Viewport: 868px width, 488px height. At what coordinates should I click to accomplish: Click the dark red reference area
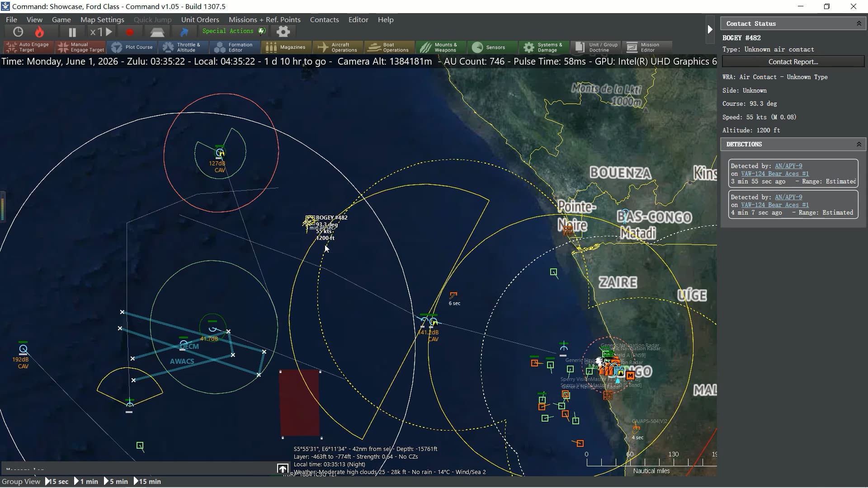300,404
